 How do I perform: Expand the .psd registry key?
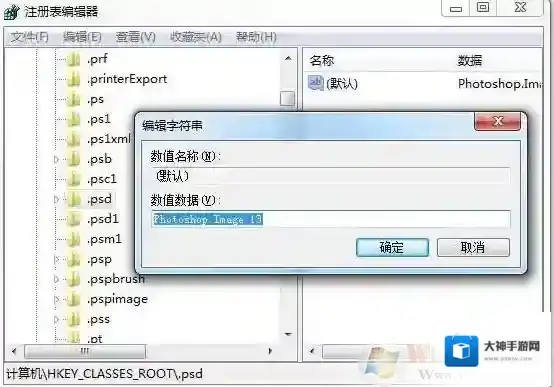56,199
